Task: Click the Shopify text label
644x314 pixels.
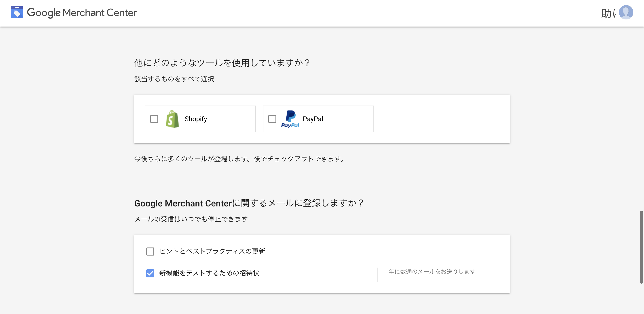Action: [x=196, y=119]
